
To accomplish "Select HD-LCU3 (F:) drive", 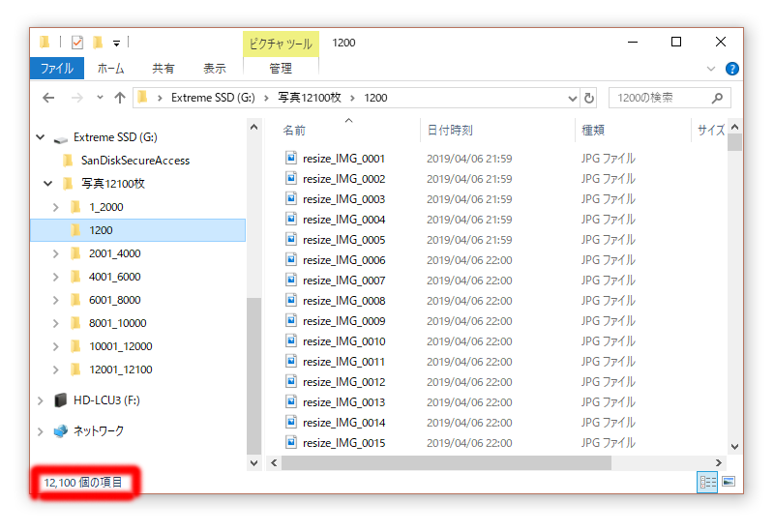I will [x=106, y=400].
